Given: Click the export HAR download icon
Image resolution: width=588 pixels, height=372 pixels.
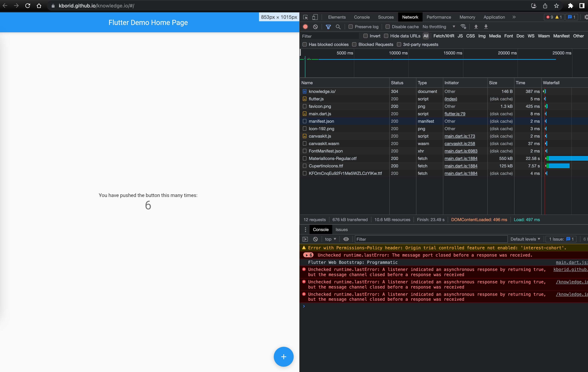Looking at the screenshot, I should 486,27.
